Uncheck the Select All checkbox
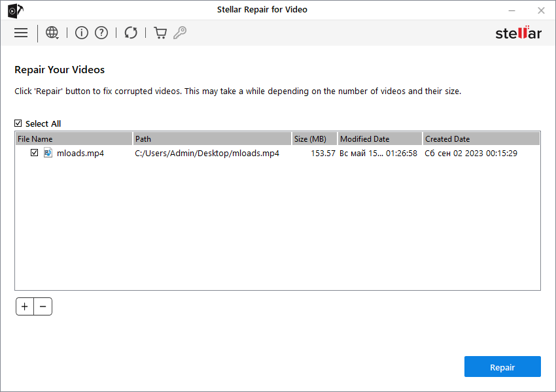 18,123
